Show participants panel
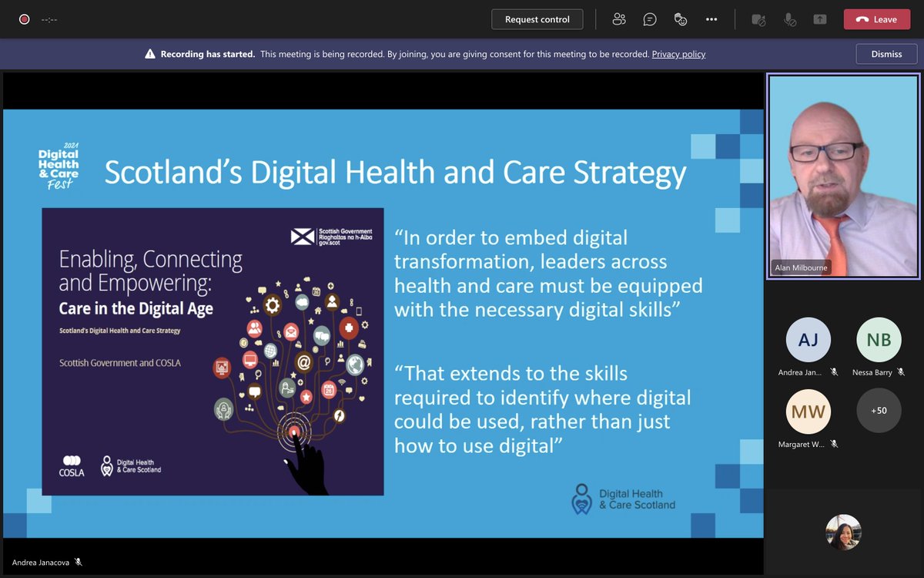The width and height of the screenshot is (924, 578). click(619, 19)
